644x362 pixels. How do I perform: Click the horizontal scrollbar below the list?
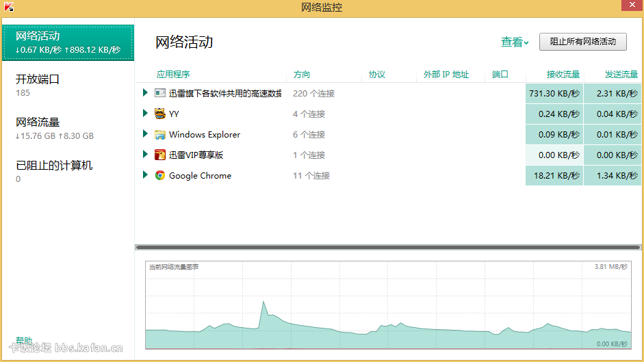pyautogui.click(x=388, y=247)
